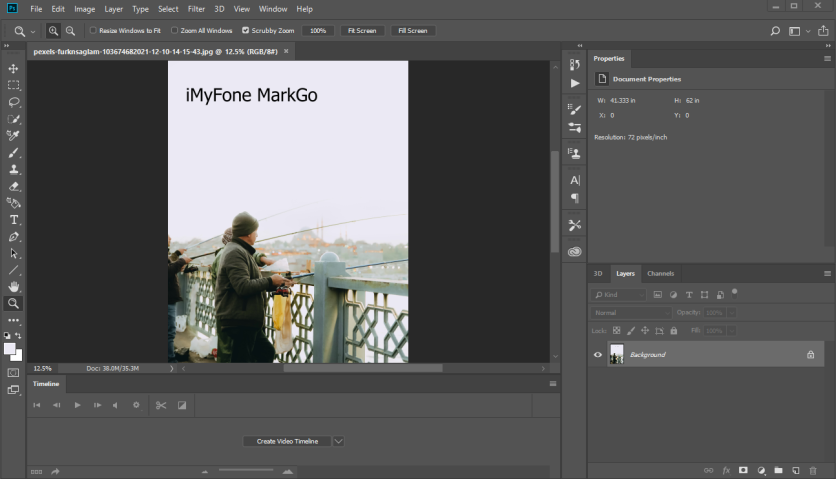Viewport: 836px width, 479px height.
Task: Uncheck Scrubby Zoom
Action: point(246,30)
